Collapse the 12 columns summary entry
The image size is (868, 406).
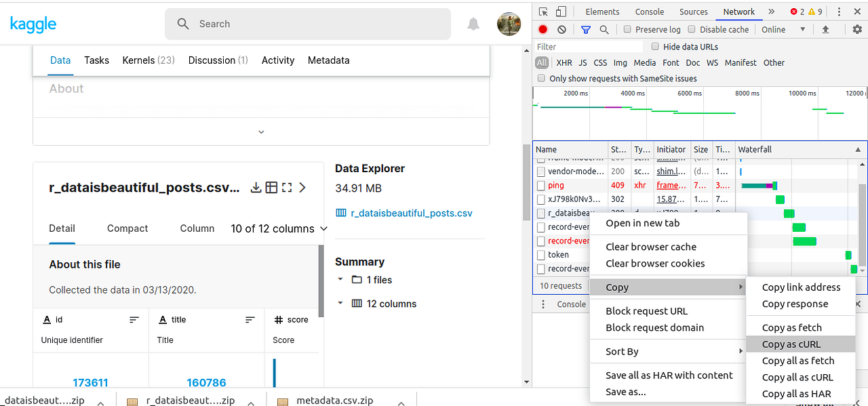[340, 304]
